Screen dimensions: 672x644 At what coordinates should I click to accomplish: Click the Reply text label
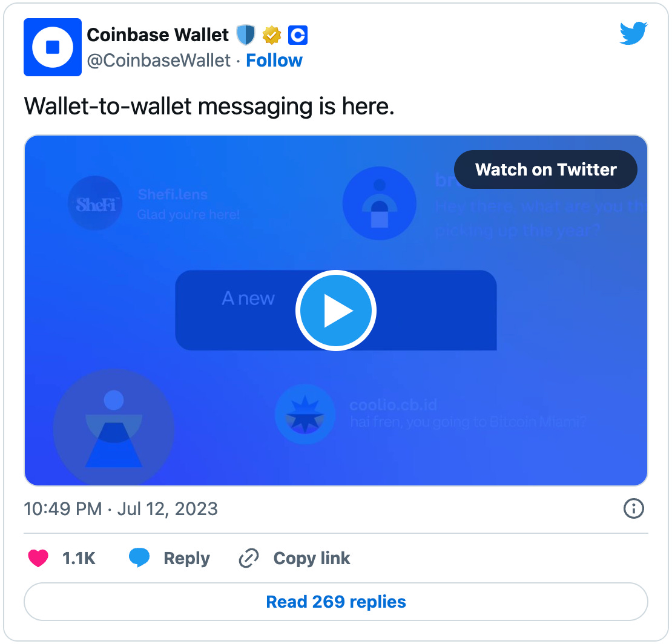[x=187, y=558]
